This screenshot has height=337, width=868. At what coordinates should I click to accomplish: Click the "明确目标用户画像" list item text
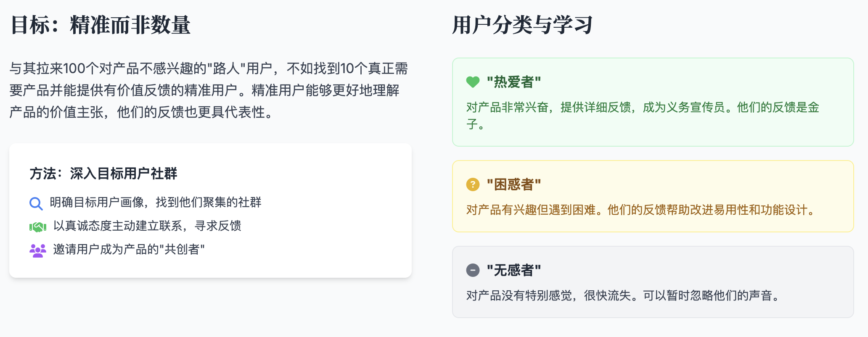(x=156, y=203)
